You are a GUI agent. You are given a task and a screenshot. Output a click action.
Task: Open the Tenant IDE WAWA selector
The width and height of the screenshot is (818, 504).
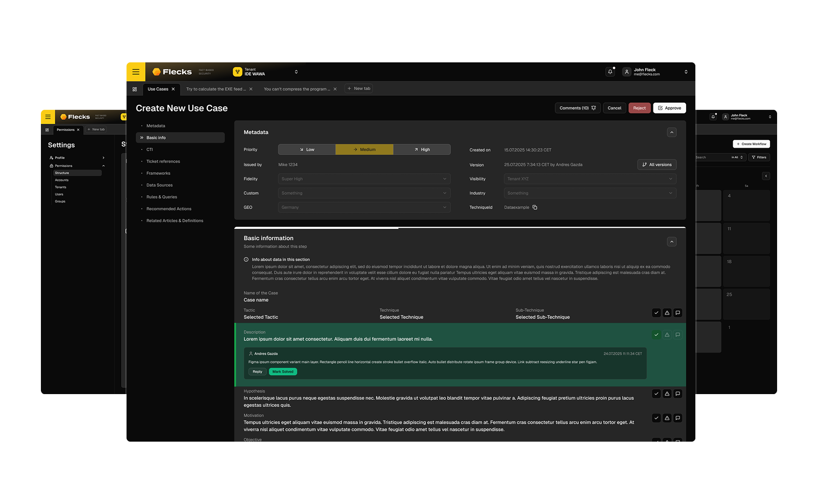tap(266, 72)
